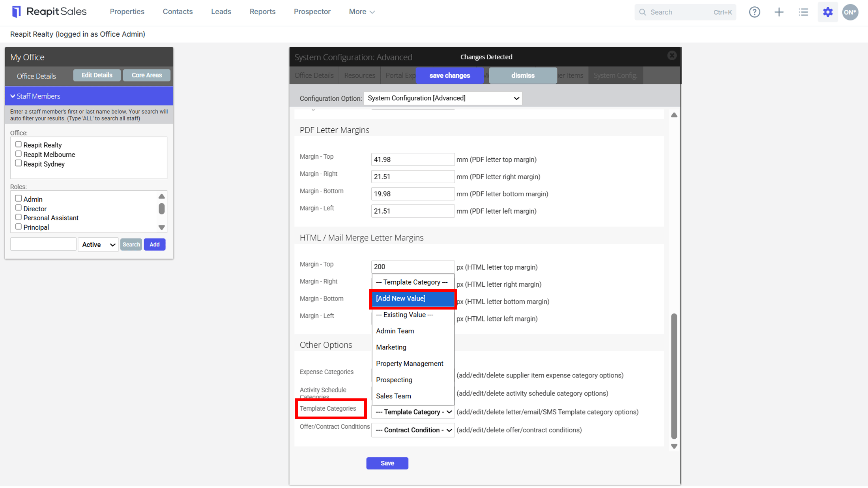The width and height of the screenshot is (868, 488).
Task: Click the PDF Margin - Top field
Action: [x=413, y=160]
